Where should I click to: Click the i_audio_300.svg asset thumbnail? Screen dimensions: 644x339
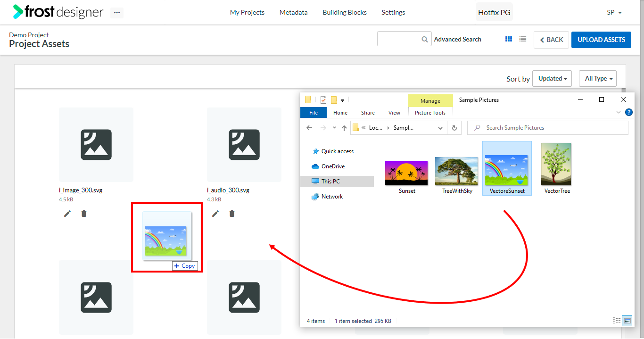point(244,145)
